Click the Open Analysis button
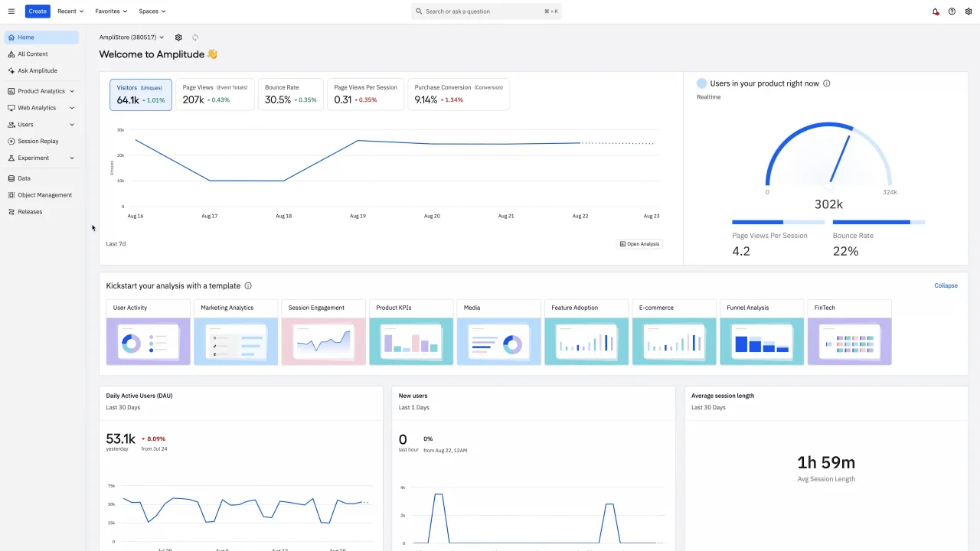The height and width of the screenshot is (551, 980). pos(639,243)
